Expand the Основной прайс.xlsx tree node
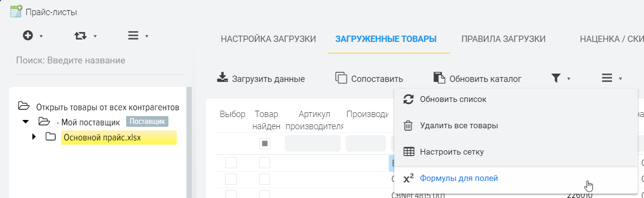 (34, 137)
